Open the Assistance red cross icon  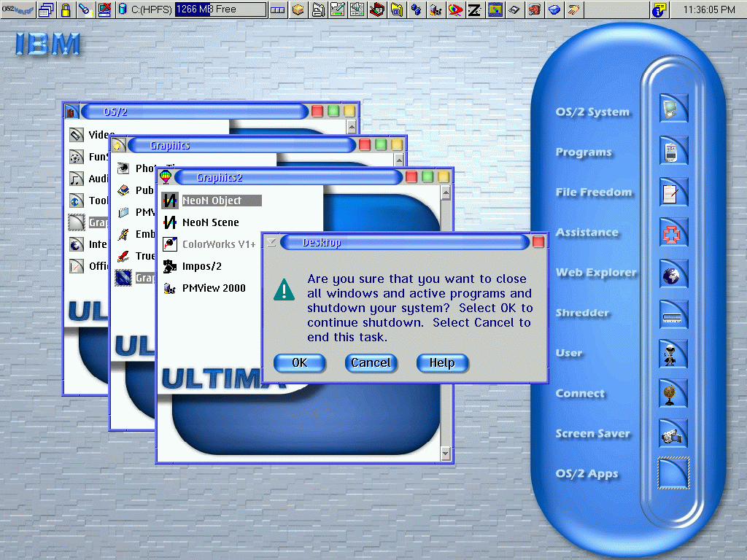tap(673, 233)
